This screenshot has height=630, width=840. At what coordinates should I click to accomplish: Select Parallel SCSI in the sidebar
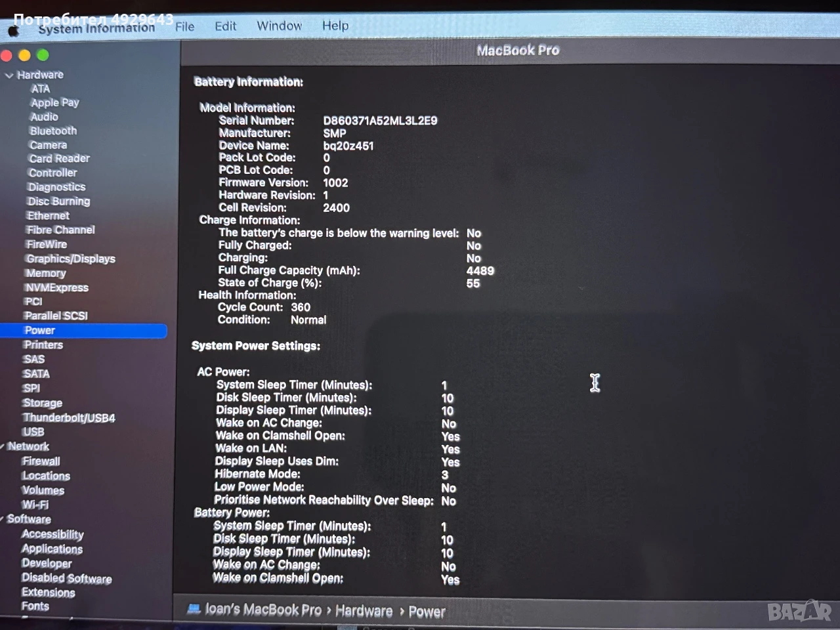point(56,316)
